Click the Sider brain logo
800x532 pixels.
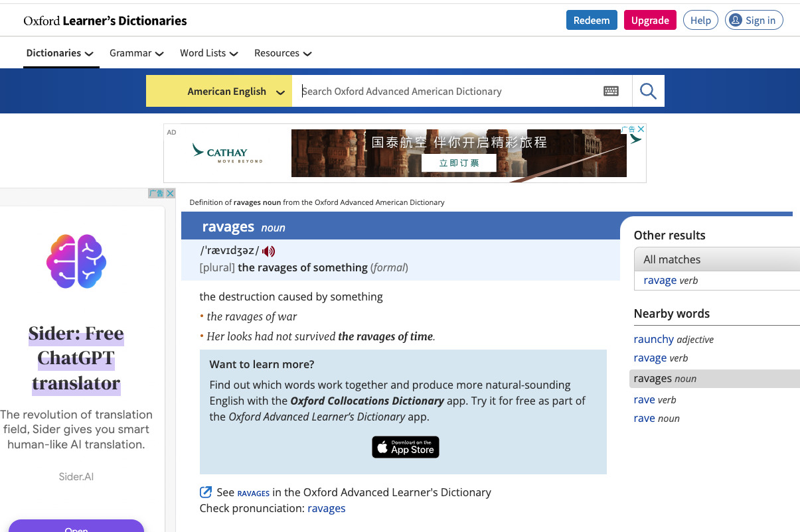point(76,261)
